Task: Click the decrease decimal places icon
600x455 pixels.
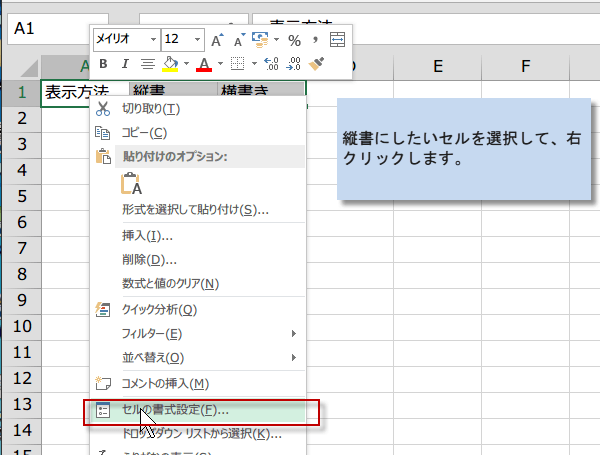Action: tap(294, 64)
